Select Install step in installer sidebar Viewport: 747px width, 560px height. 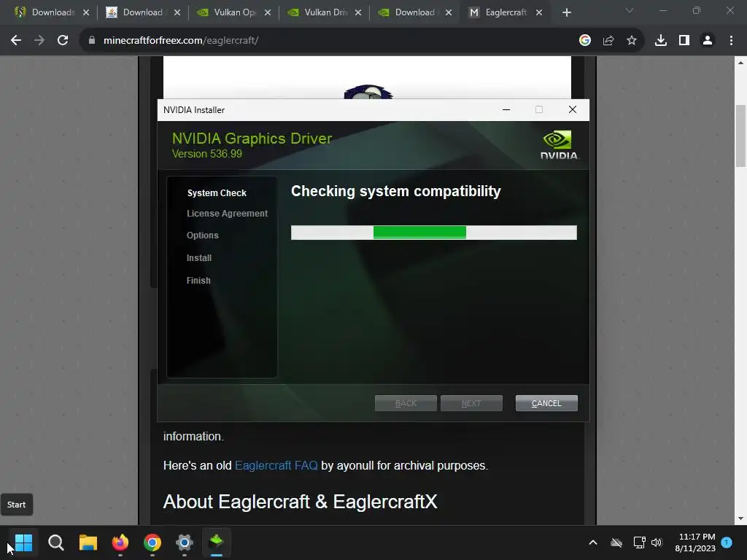[x=199, y=257]
